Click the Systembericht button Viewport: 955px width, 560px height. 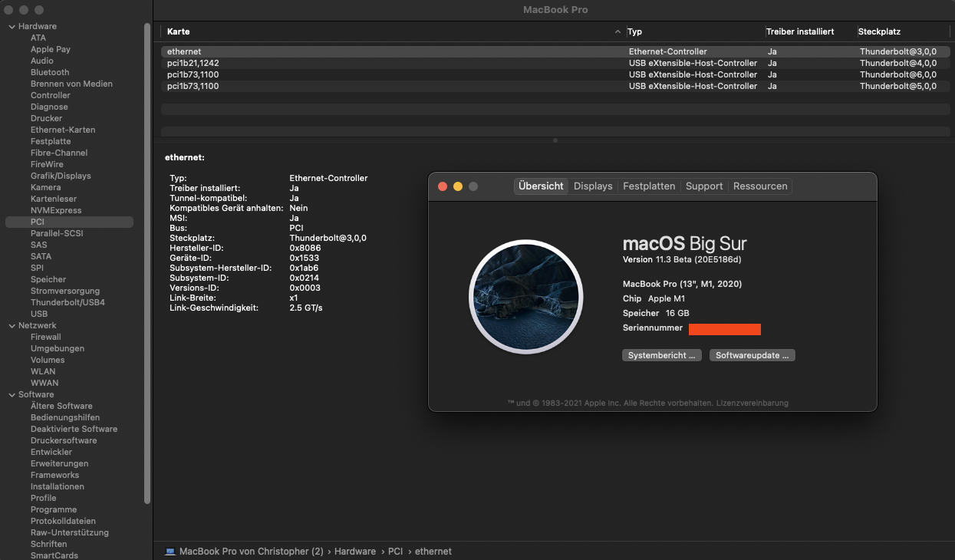tap(662, 355)
